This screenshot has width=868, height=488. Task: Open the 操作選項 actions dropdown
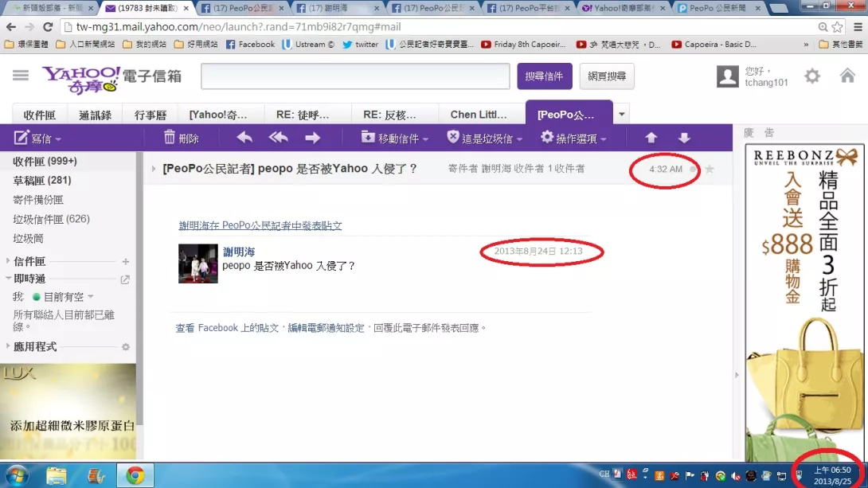pyautogui.click(x=573, y=138)
